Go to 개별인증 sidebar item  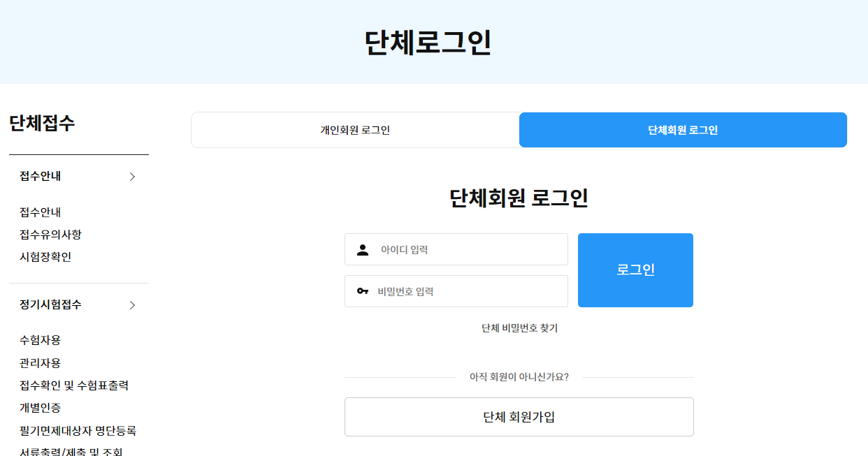41,408
